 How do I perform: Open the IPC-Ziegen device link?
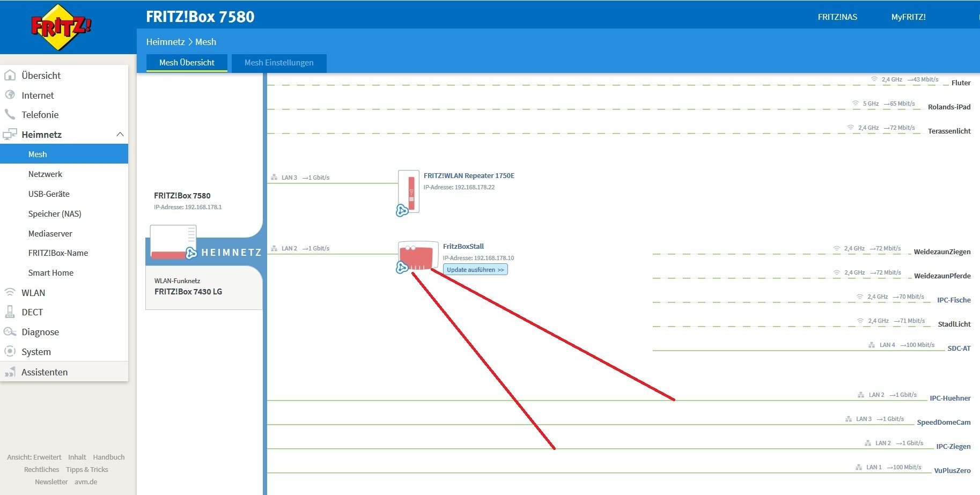point(953,446)
